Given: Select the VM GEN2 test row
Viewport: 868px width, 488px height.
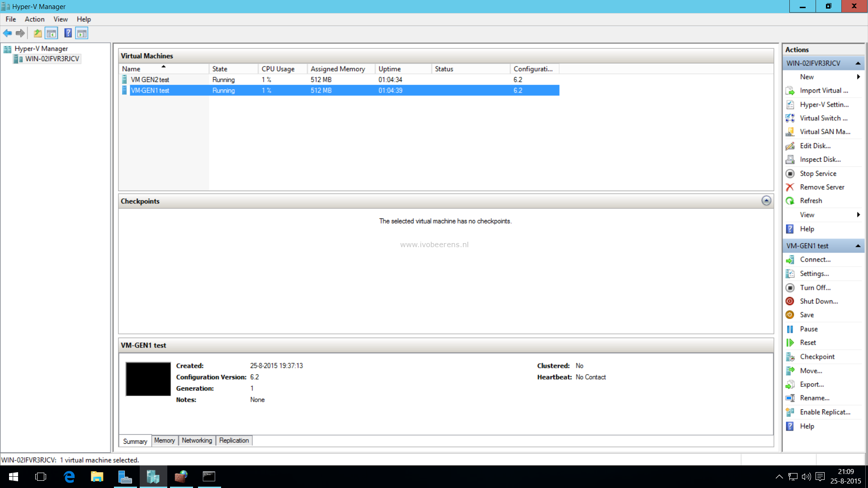Looking at the screenshot, I should [340, 80].
